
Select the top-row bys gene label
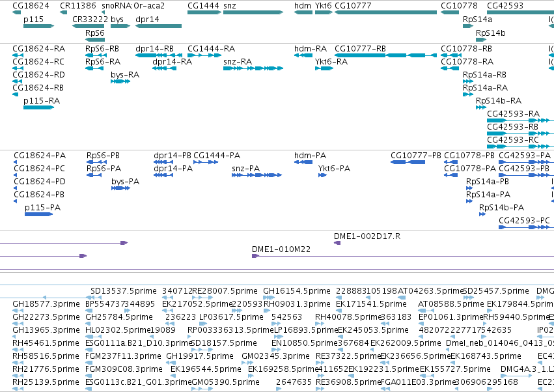click(x=117, y=19)
